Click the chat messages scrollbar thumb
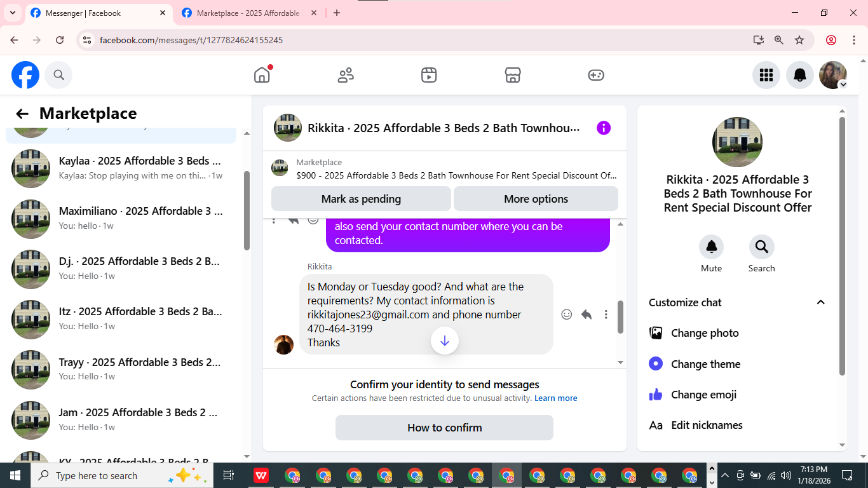868x488 pixels. tap(620, 317)
